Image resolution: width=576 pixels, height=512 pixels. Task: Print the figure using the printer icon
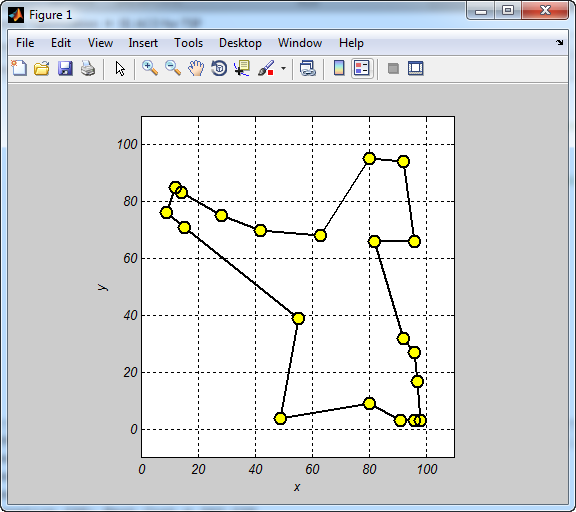click(88, 68)
